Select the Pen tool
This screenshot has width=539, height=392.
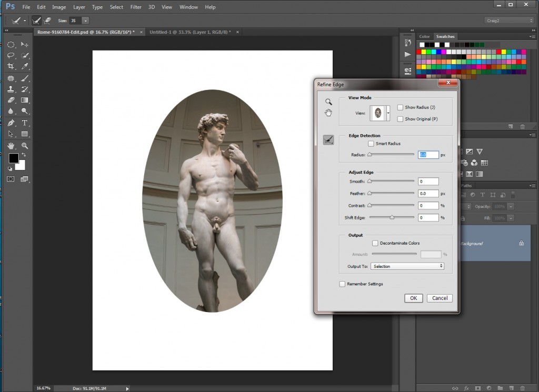(x=11, y=123)
